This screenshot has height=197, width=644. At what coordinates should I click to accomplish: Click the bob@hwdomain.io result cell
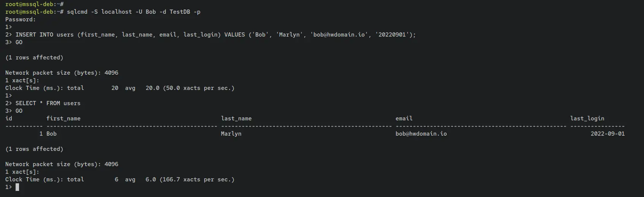point(421,134)
